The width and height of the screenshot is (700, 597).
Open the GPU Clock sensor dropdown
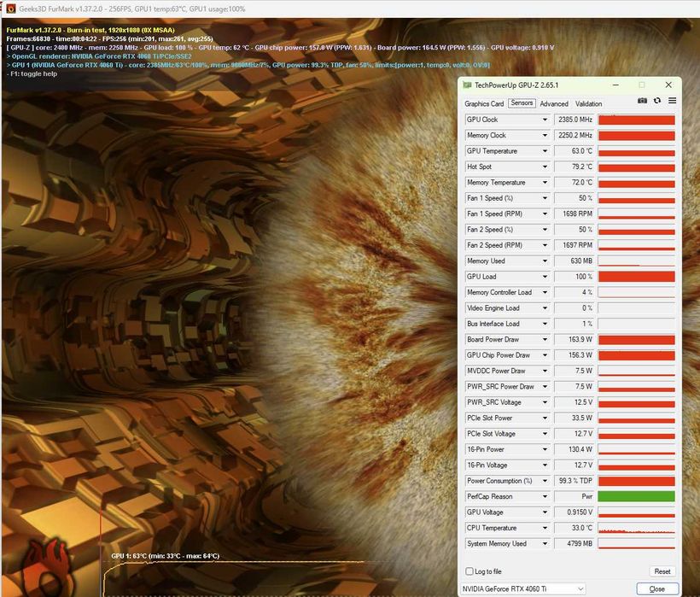545,120
